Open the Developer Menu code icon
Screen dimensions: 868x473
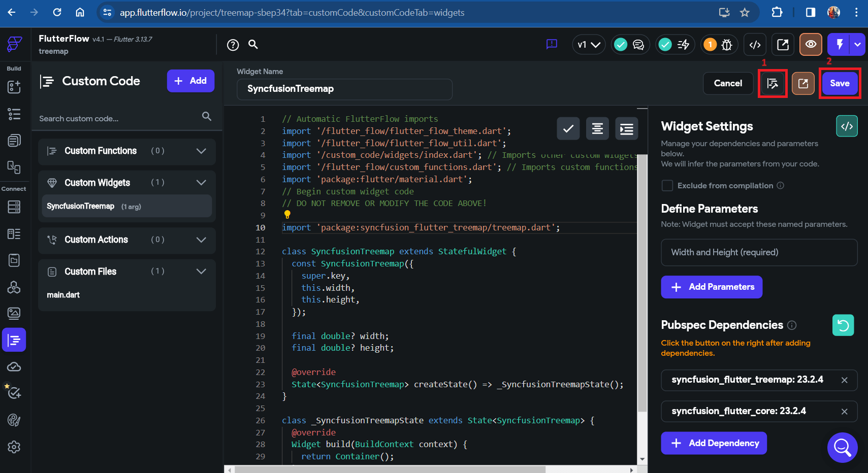pos(755,45)
